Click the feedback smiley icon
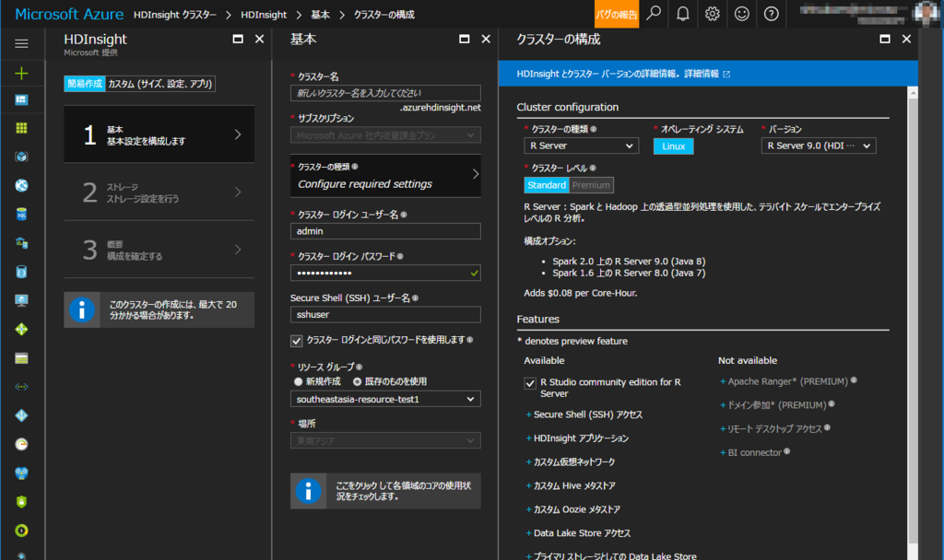This screenshot has width=944, height=560. (x=742, y=13)
